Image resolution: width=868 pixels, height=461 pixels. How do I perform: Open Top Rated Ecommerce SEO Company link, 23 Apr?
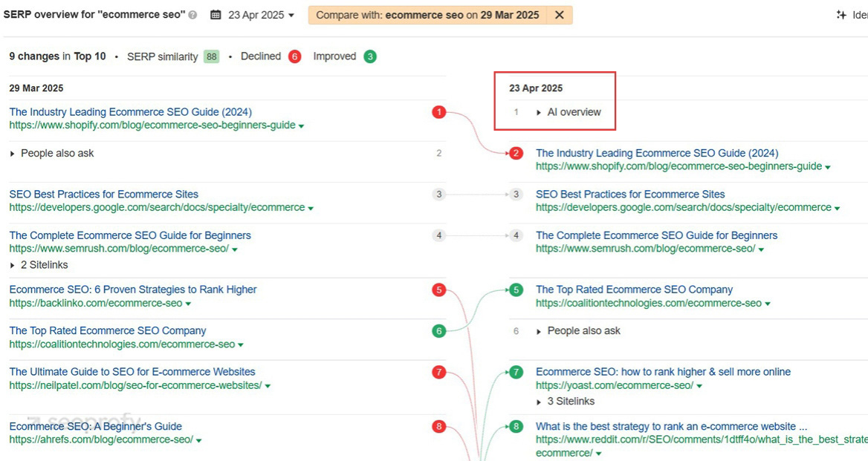[634, 289]
